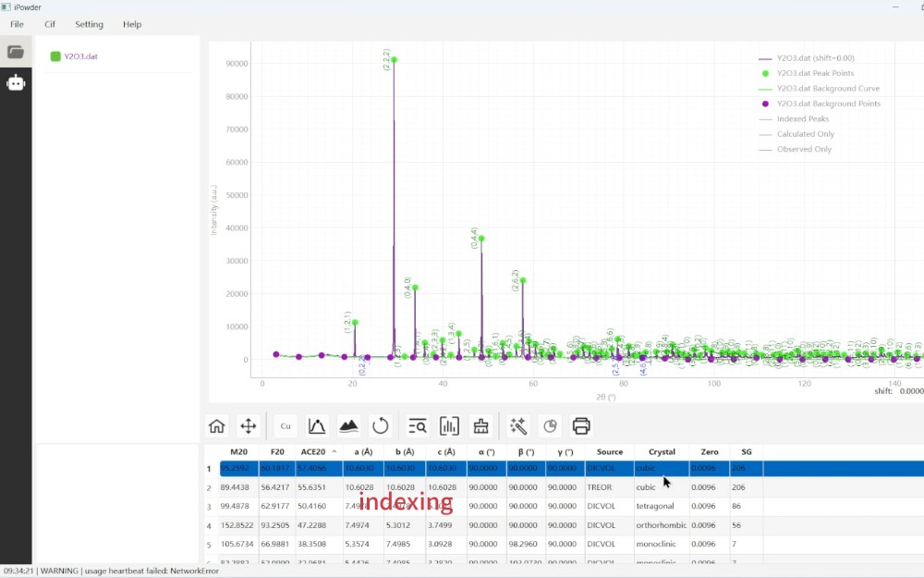Click the γ (°) column header
This screenshot has height=578, width=924.
pos(565,452)
